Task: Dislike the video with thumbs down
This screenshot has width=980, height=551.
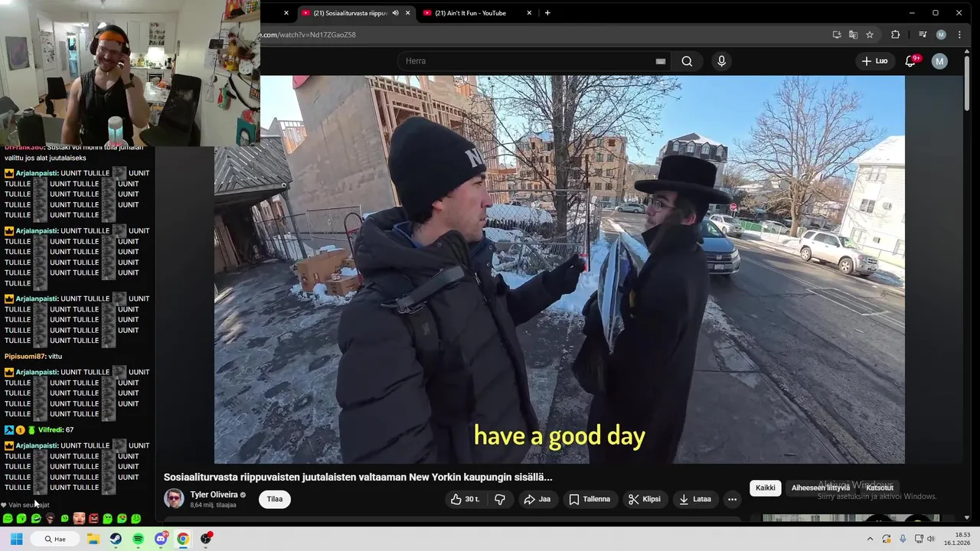Action: tap(500, 499)
